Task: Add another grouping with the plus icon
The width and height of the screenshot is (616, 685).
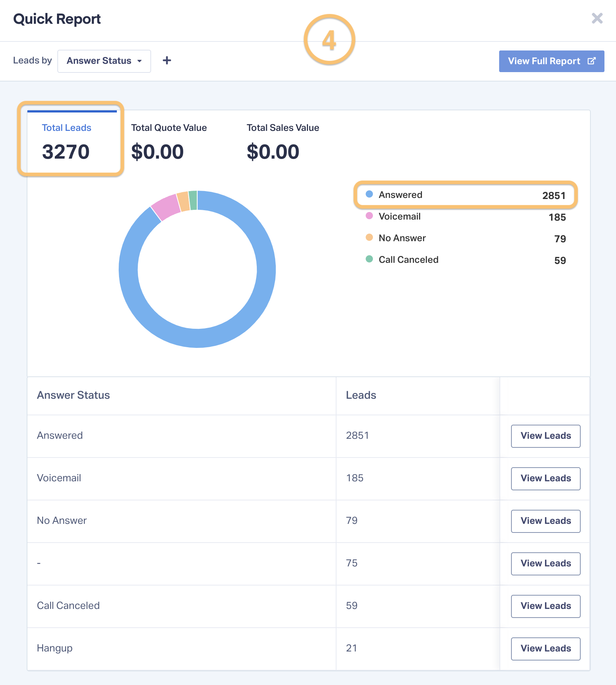Action: click(167, 61)
